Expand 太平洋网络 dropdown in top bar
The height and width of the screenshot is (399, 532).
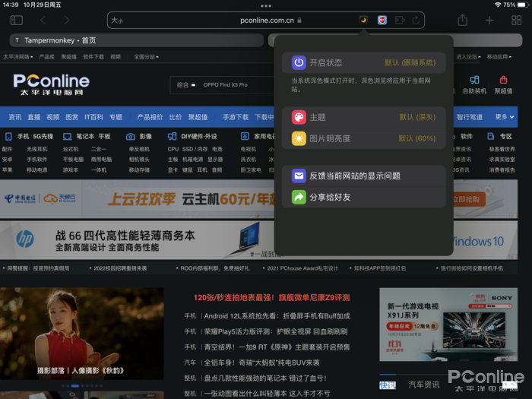coord(18,57)
